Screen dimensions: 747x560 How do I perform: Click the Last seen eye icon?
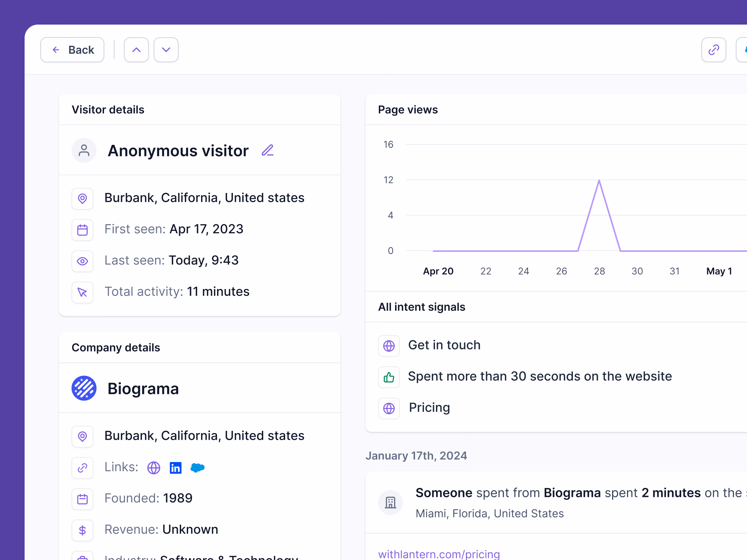click(82, 261)
